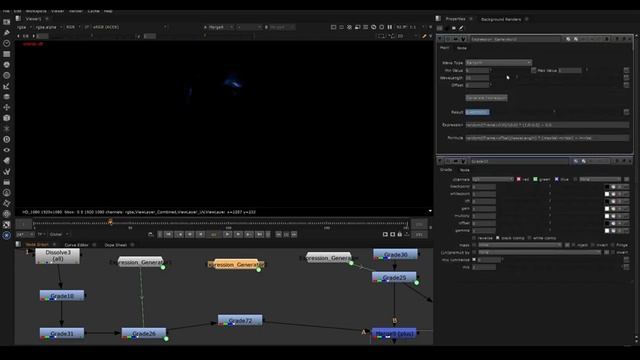Toggle the red channel checkbox
640x360 pixels.
coord(519,179)
